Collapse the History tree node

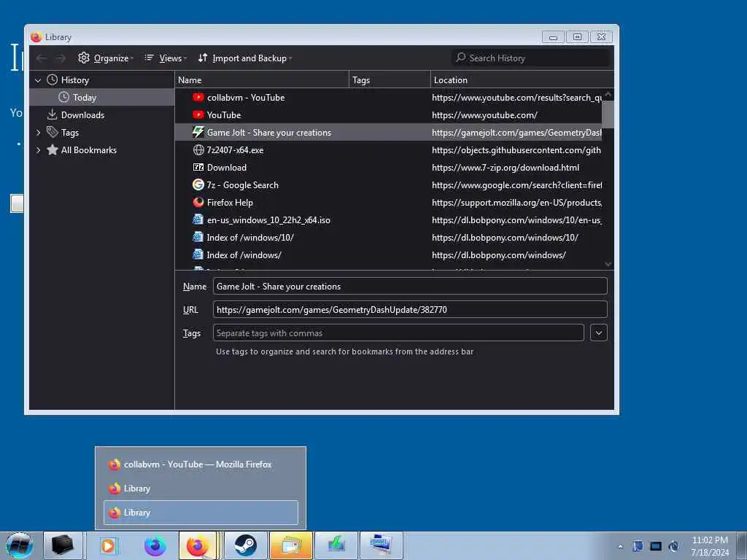click(38, 80)
